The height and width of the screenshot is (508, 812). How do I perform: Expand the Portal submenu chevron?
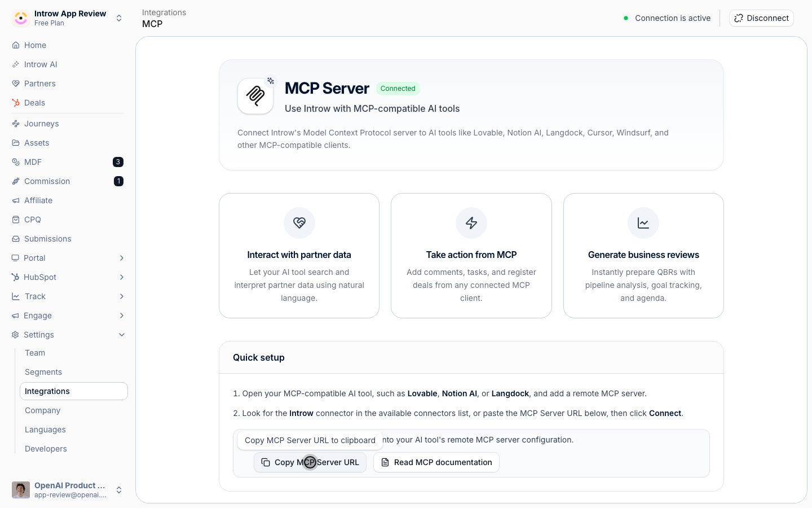(x=122, y=258)
